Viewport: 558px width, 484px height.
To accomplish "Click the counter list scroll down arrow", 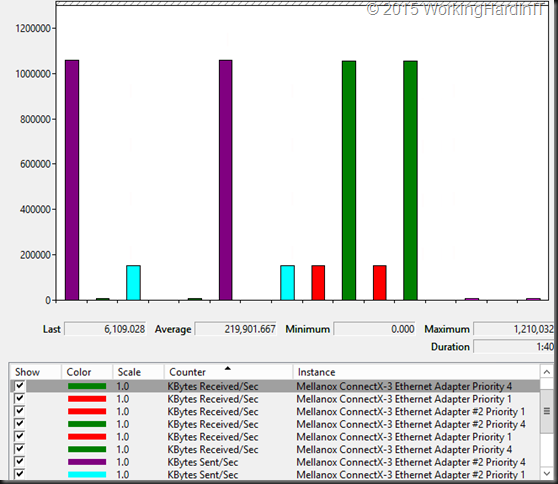I will point(547,473).
